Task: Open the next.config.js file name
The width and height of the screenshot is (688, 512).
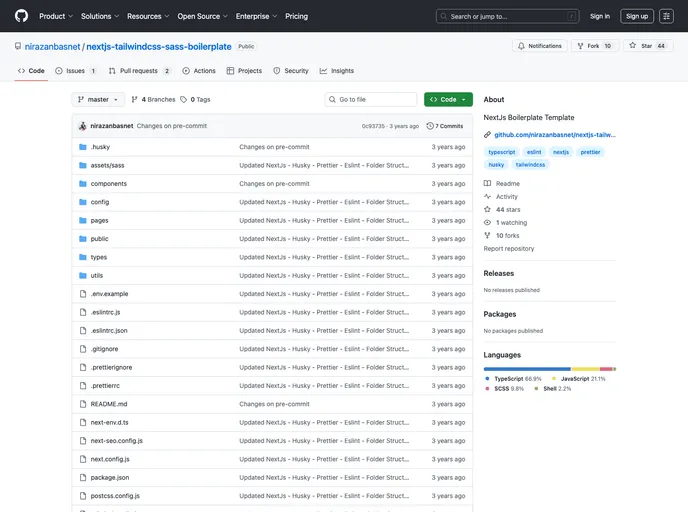Action: (110, 459)
